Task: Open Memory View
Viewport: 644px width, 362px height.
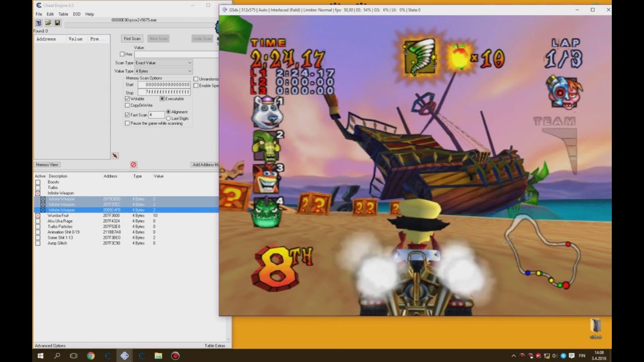Action: [47, 165]
